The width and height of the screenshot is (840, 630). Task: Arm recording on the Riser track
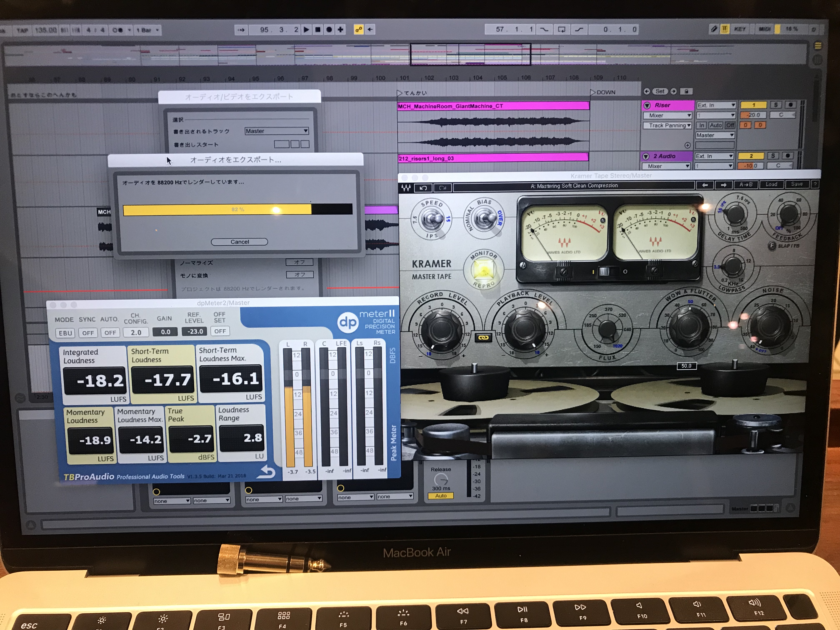(791, 104)
